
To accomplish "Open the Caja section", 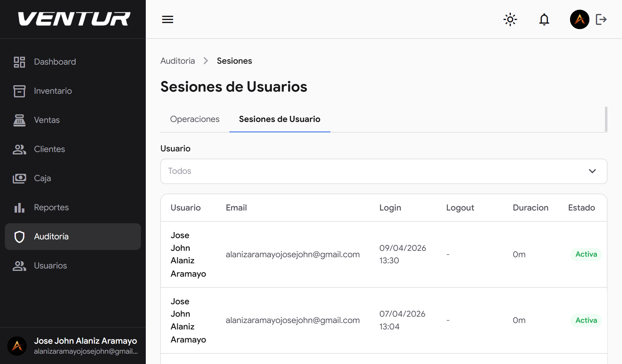I will click(x=42, y=178).
